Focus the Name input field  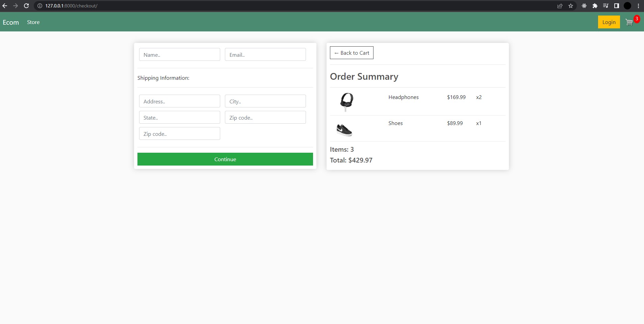click(x=179, y=54)
